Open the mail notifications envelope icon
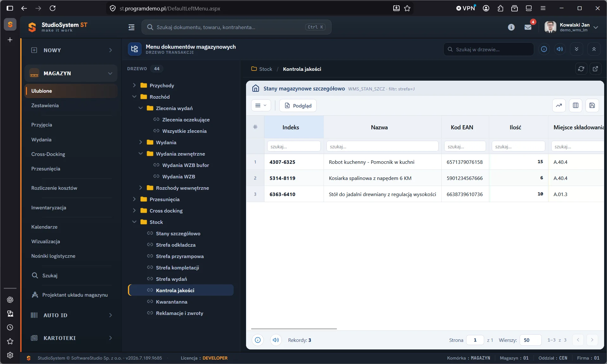607x364 pixels. [528, 27]
